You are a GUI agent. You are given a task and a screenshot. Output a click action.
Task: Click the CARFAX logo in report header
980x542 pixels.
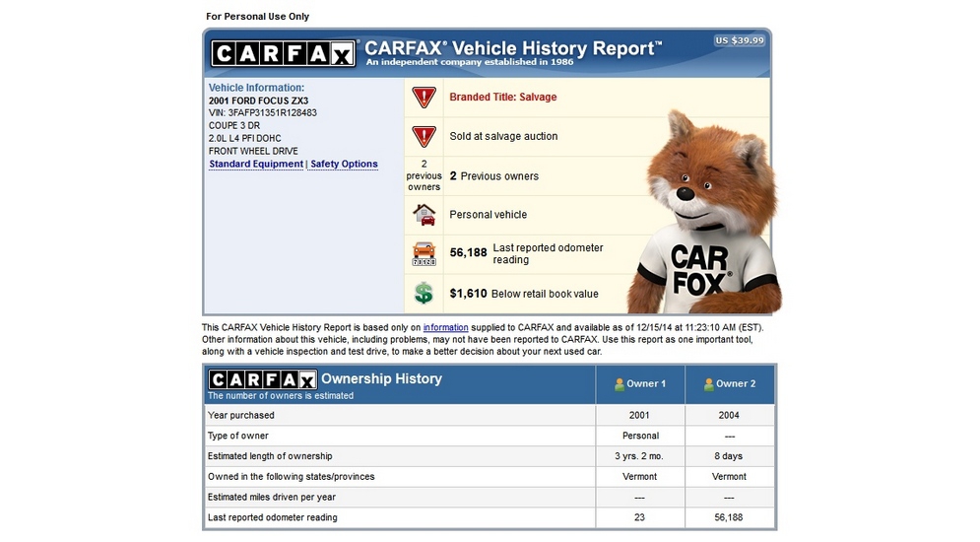283,53
